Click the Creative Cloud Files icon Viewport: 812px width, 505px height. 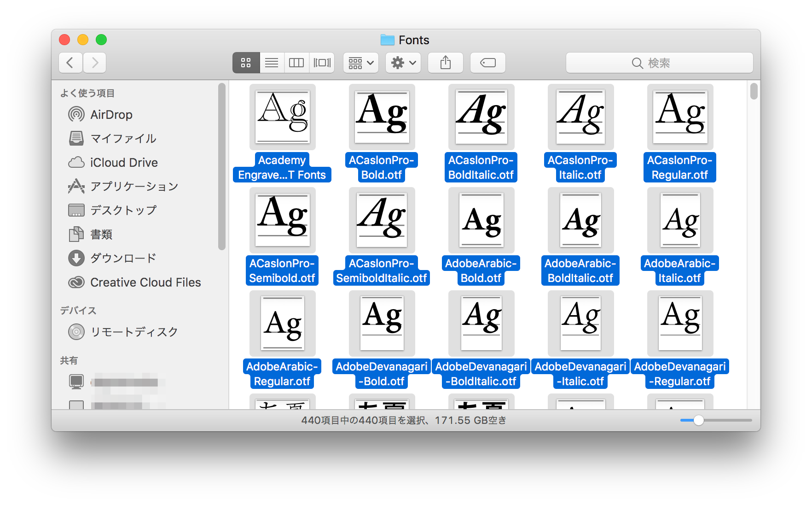click(76, 282)
